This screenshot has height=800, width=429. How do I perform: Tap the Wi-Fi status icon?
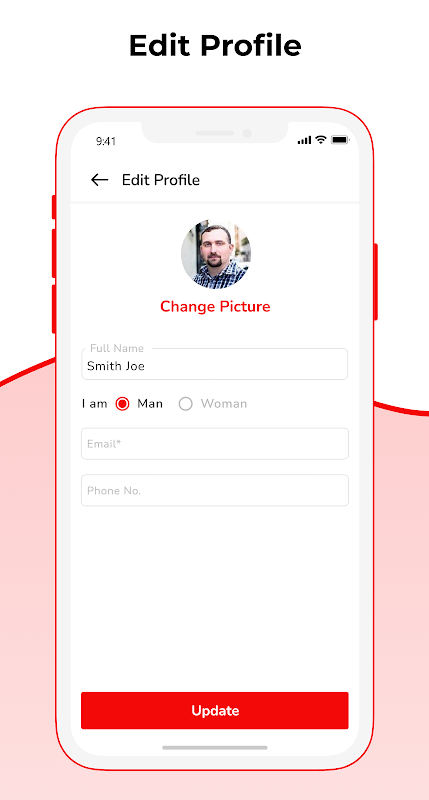coord(320,140)
